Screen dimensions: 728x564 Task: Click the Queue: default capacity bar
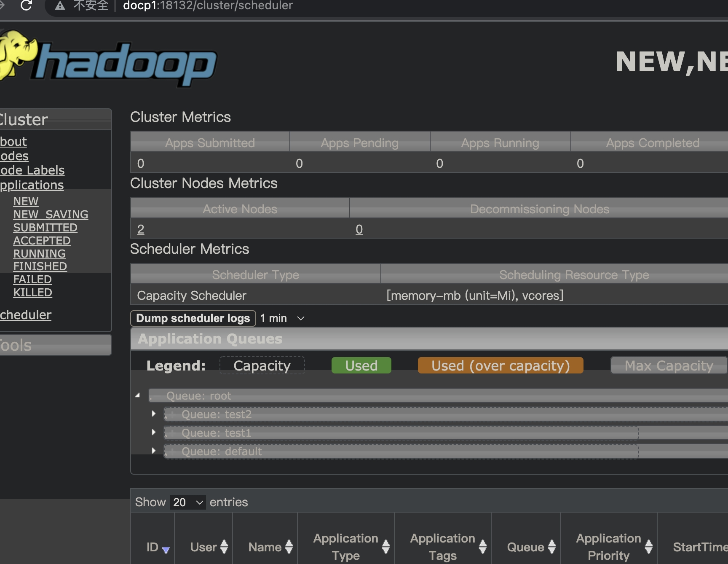click(446, 451)
